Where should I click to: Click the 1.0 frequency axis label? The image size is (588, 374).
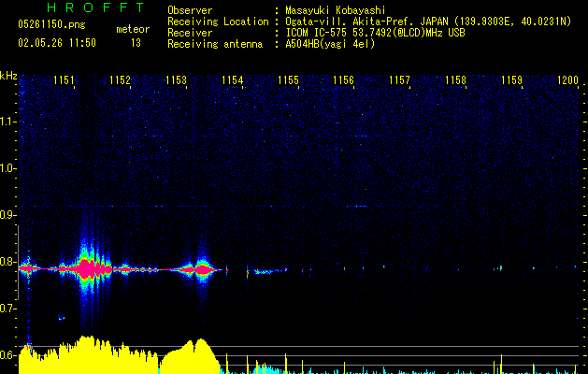[7, 168]
